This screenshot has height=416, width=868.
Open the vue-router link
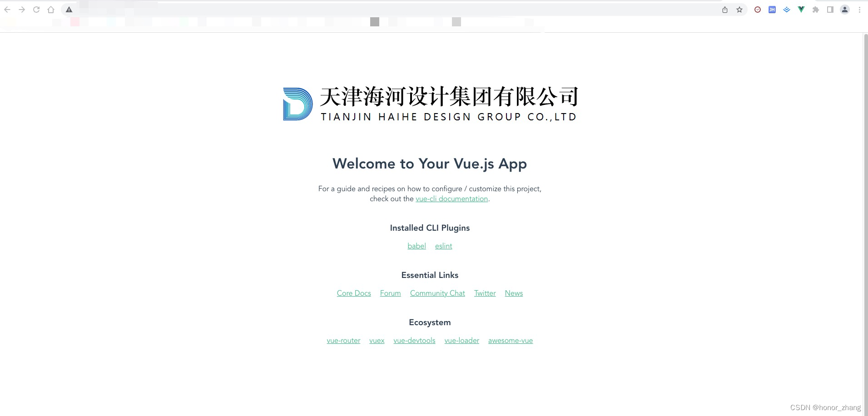(343, 341)
